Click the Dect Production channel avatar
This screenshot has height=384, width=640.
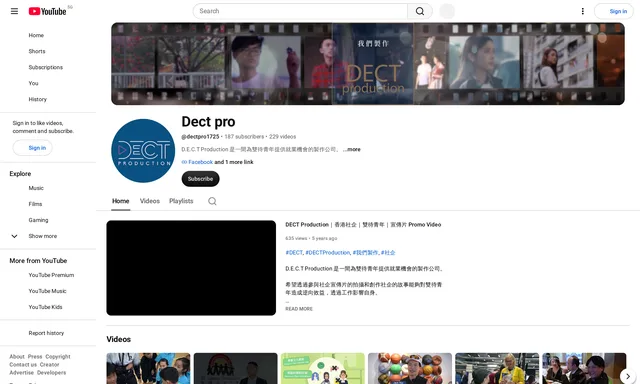click(x=143, y=151)
